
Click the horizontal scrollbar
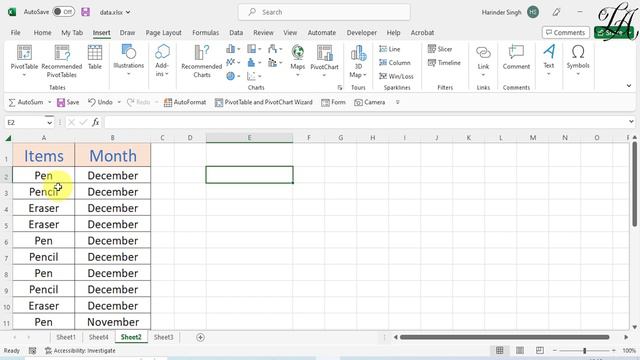coord(504,337)
